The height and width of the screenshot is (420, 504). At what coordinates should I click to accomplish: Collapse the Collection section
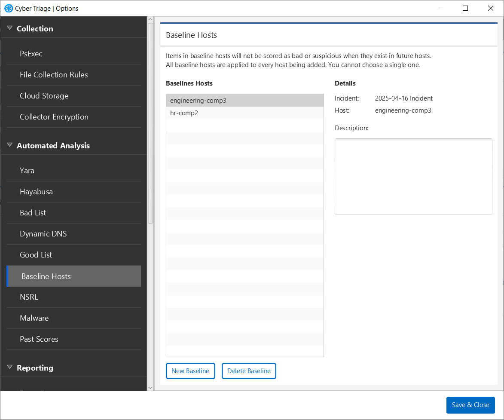coord(9,27)
